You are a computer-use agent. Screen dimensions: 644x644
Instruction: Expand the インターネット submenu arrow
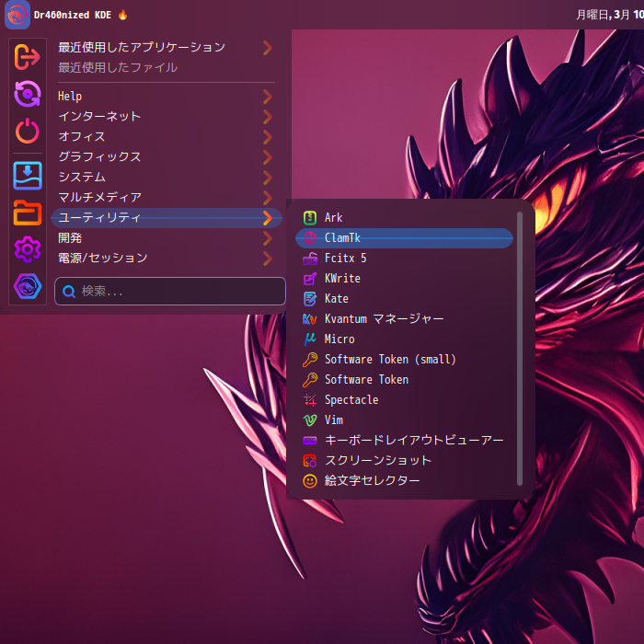[x=268, y=117]
